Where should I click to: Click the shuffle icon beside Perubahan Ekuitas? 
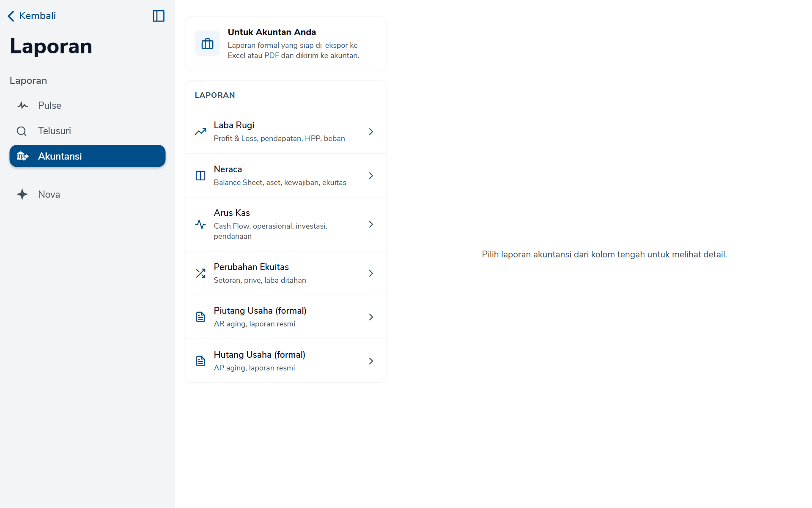(x=200, y=273)
